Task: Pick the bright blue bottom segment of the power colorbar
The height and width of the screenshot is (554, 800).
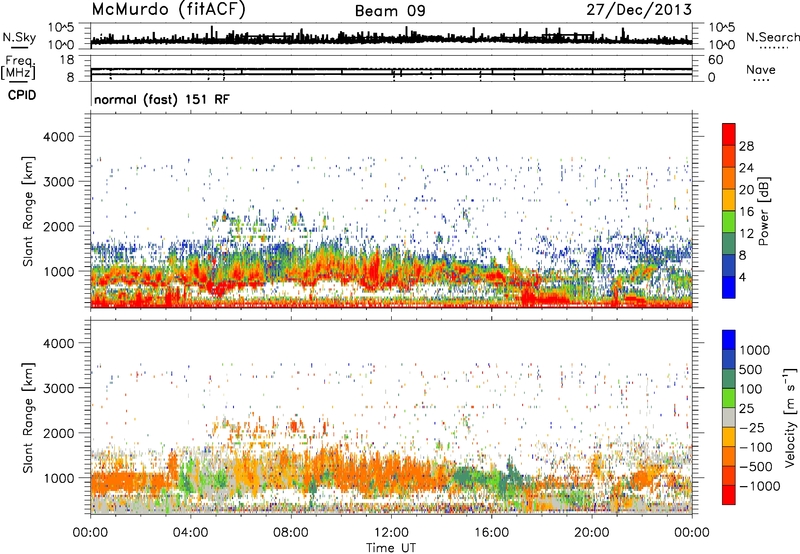Action: (x=729, y=287)
